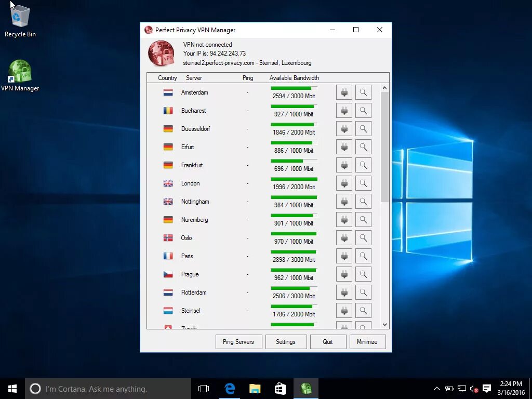Connect to the Steinsel server via plug icon
The width and height of the screenshot is (532, 399).
[344, 311]
